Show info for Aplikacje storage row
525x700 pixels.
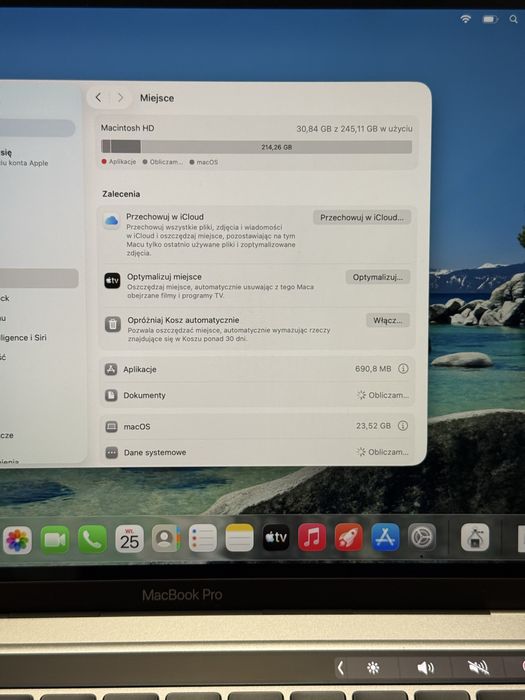pyautogui.click(x=403, y=369)
